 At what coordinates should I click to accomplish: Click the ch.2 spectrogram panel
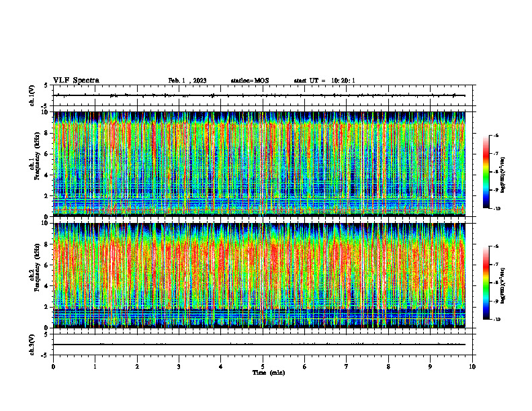[x=259, y=275]
